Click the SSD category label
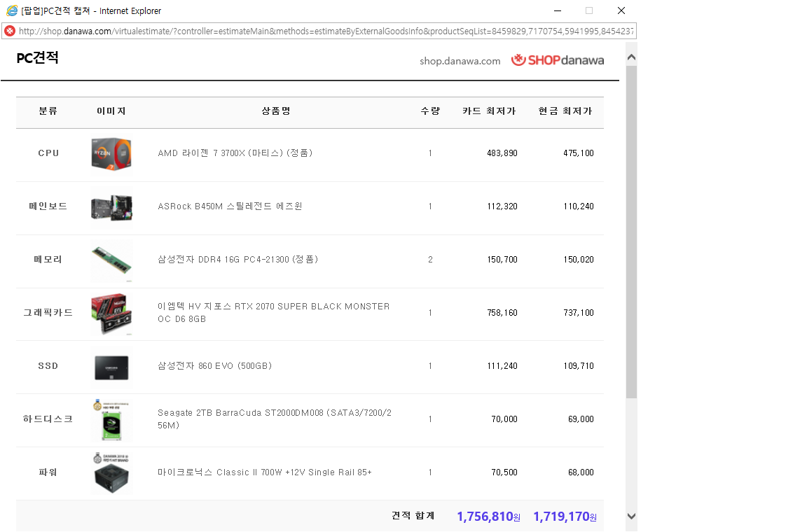The image size is (807, 532). point(48,366)
